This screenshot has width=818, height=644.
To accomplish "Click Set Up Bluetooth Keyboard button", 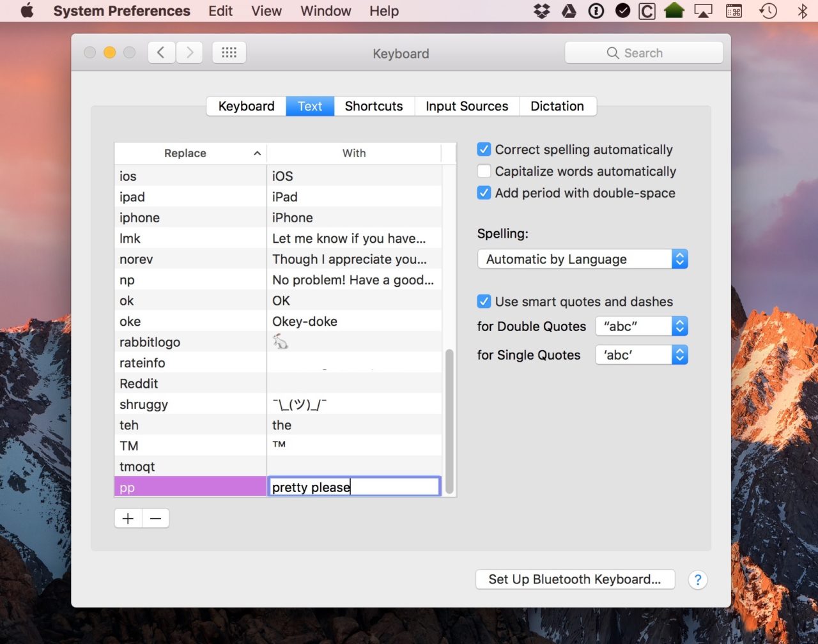I will (575, 579).
